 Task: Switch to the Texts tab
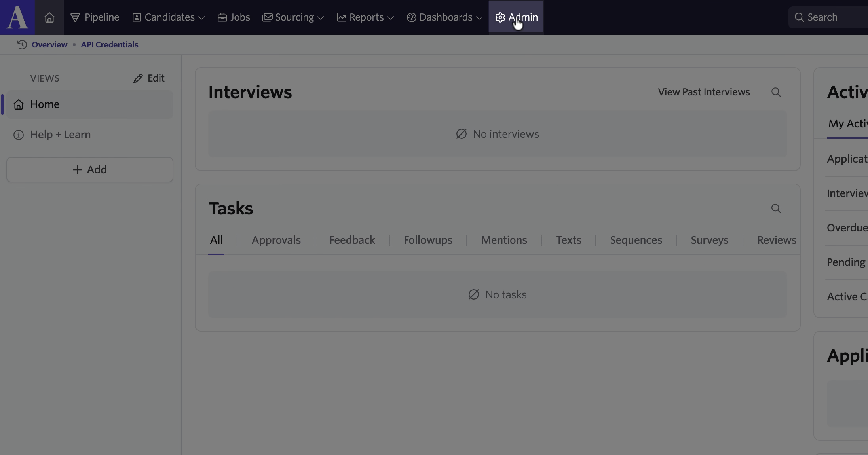[568, 240]
